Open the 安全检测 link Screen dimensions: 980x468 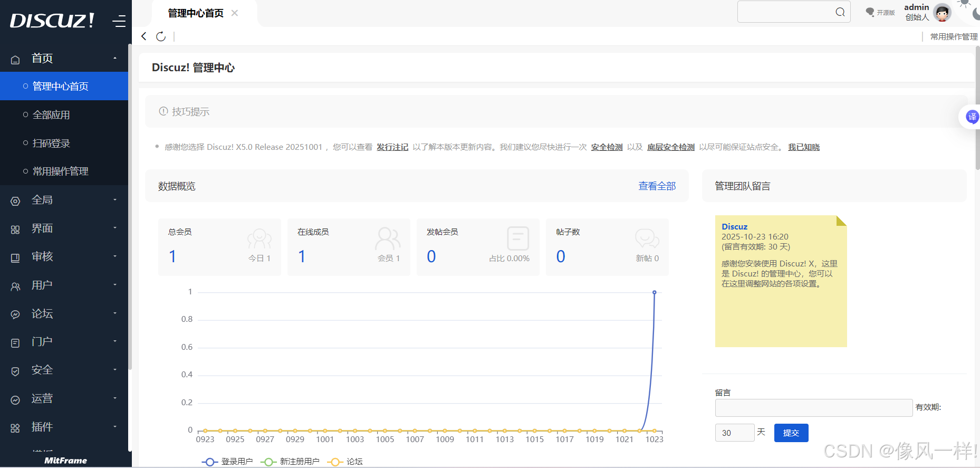tap(607, 147)
